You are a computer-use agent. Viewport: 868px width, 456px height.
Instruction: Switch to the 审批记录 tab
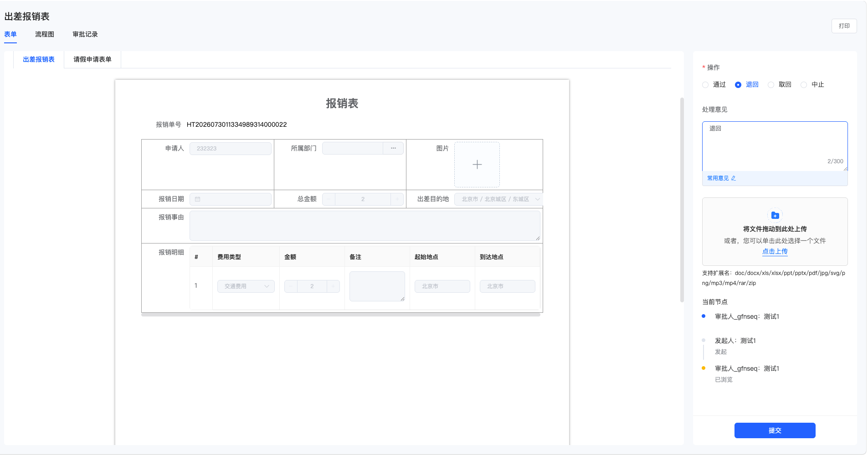point(85,35)
